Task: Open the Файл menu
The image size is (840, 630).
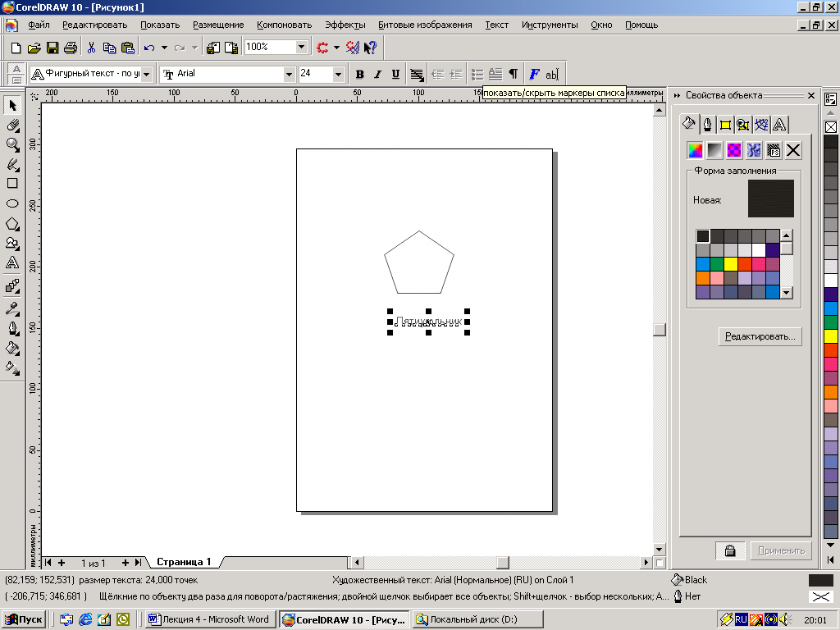Action: (39, 25)
